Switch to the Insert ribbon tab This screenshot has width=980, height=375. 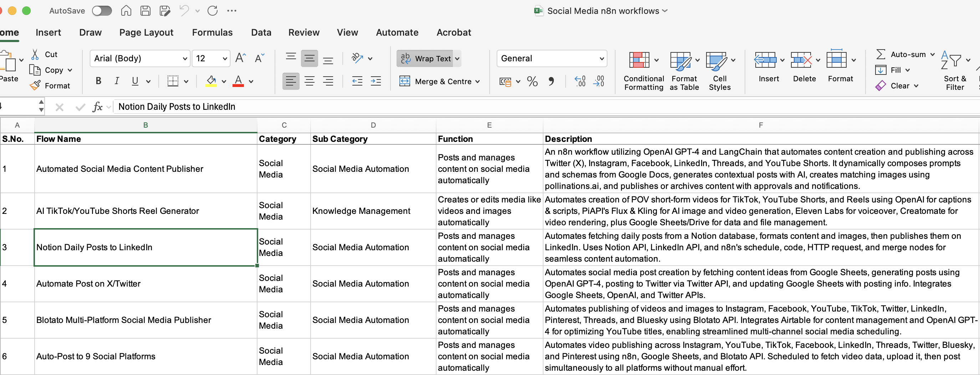[48, 33]
